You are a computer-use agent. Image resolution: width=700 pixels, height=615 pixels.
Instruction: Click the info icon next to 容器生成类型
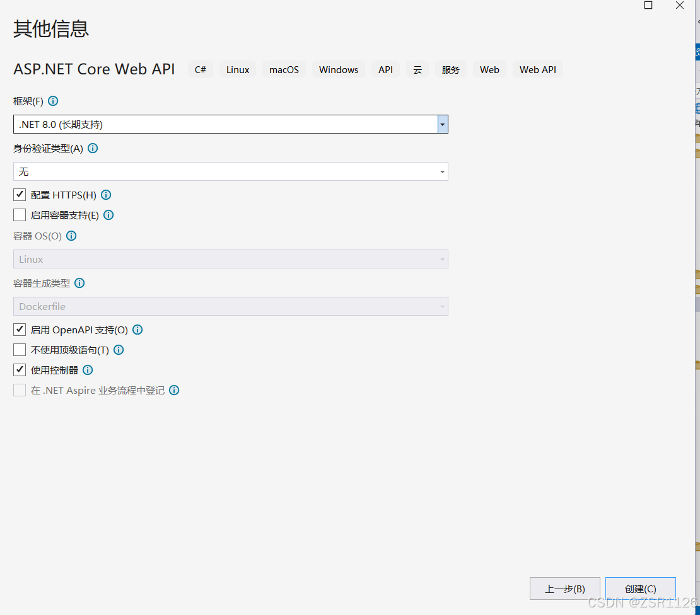point(79,283)
